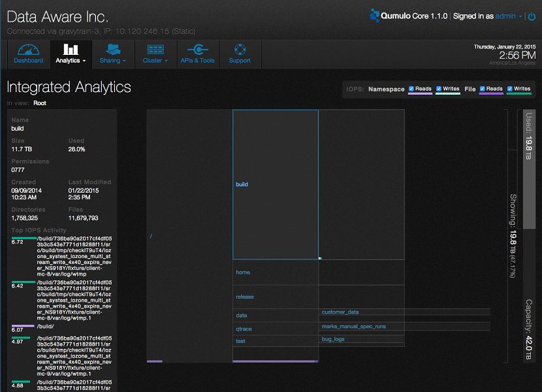The image size is (542, 392).
Task: Open marks_manual_spec_runs folder link
Action: pyautogui.click(x=354, y=327)
